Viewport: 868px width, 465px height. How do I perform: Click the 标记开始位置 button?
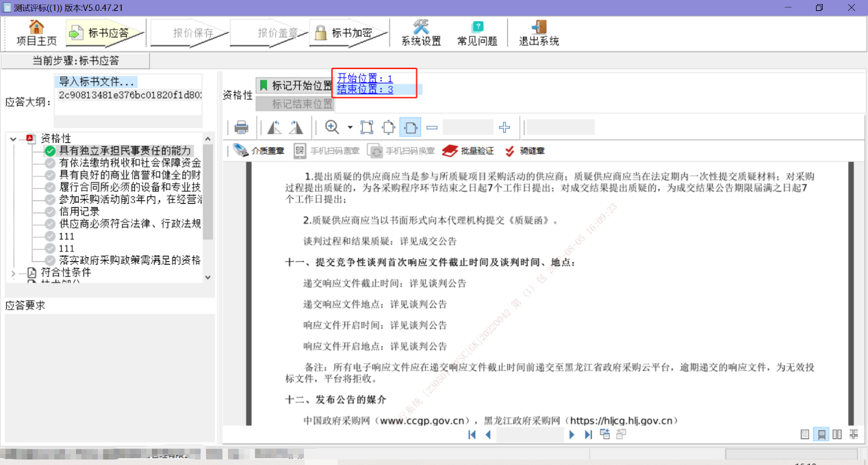(x=295, y=86)
